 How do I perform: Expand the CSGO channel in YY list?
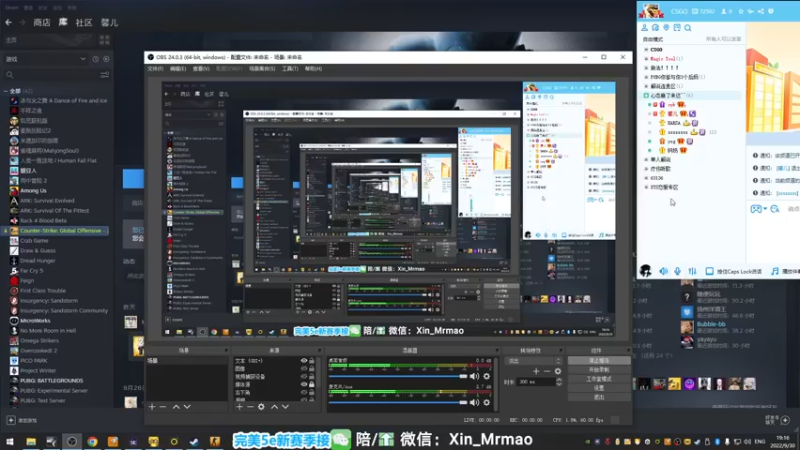(x=646, y=49)
